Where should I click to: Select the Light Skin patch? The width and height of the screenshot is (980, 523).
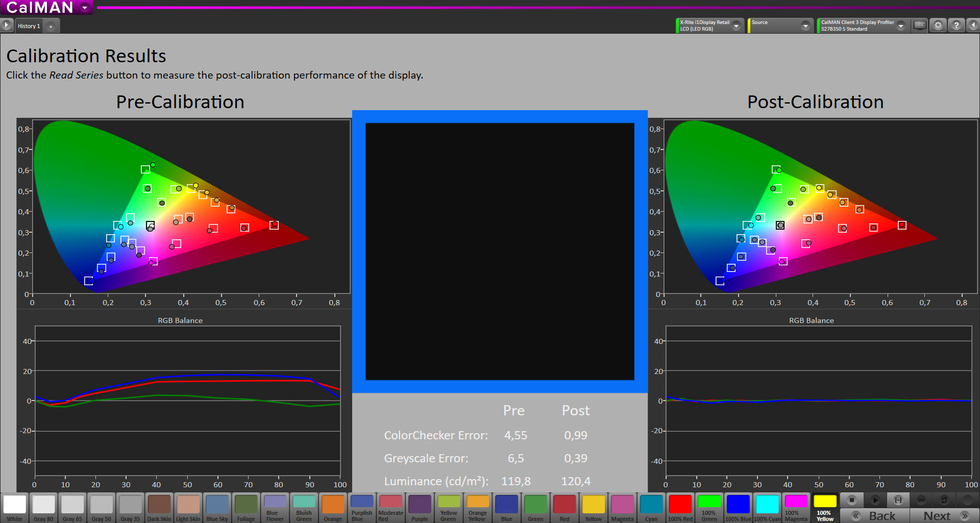pyautogui.click(x=188, y=508)
